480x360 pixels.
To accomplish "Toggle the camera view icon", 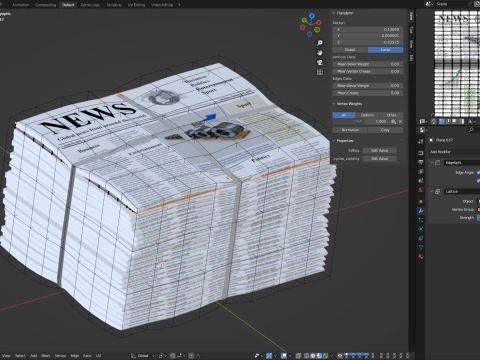I will (x=320, y=62).
